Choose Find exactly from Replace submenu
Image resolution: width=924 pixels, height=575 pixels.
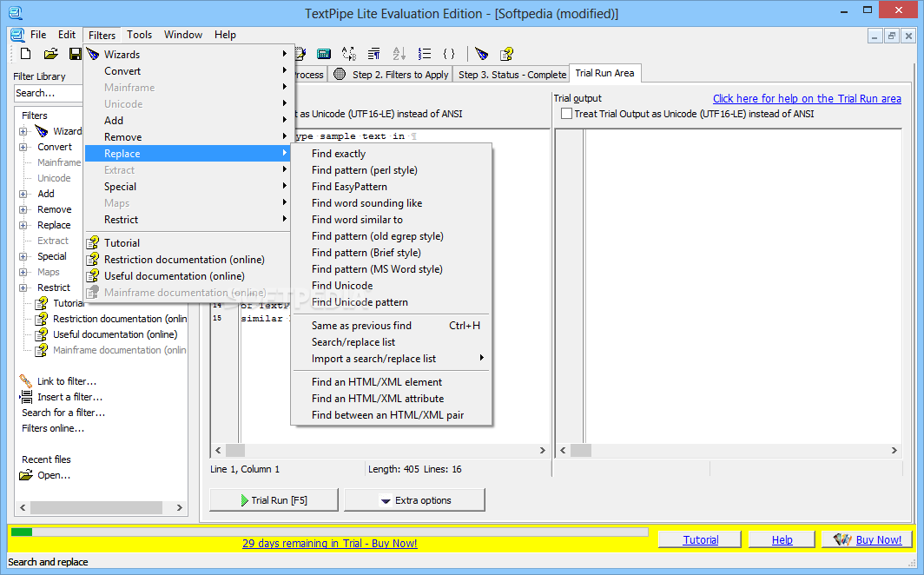(x=392, y=153)
